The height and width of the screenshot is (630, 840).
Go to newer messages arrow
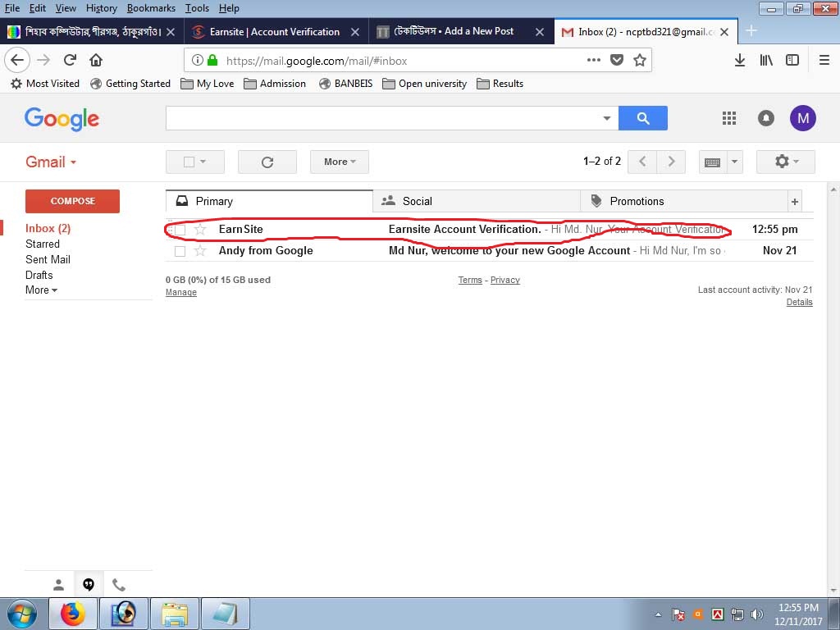(x=642, y=162)
